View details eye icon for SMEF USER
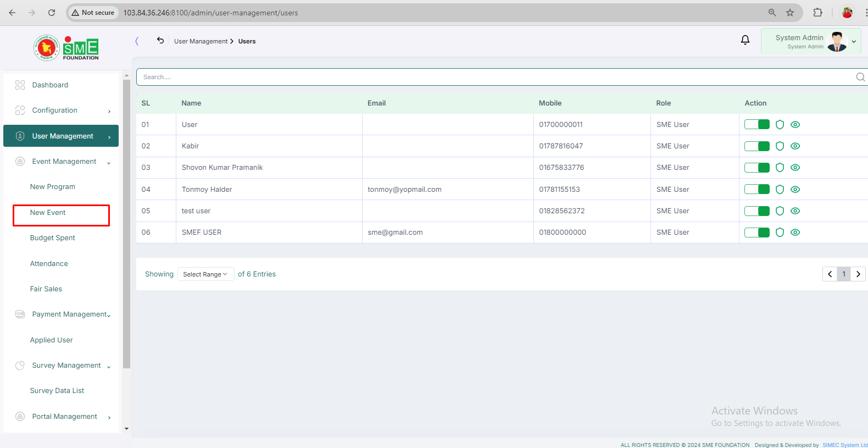This screenshot has width=868, height=448. pos(795,233)
